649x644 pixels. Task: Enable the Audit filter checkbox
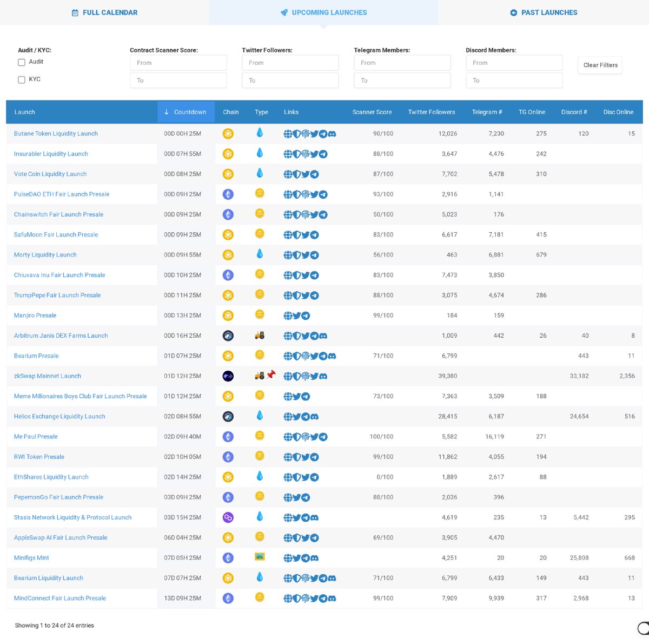click(x=22, y=62)
